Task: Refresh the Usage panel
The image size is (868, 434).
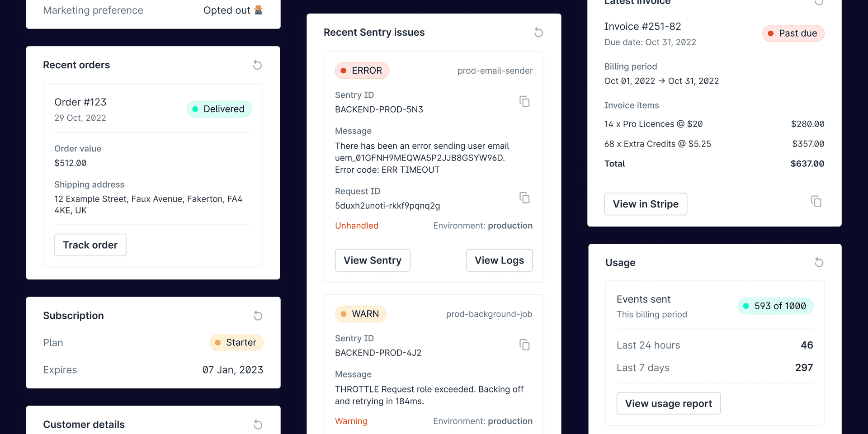Action: pos(819,263)
